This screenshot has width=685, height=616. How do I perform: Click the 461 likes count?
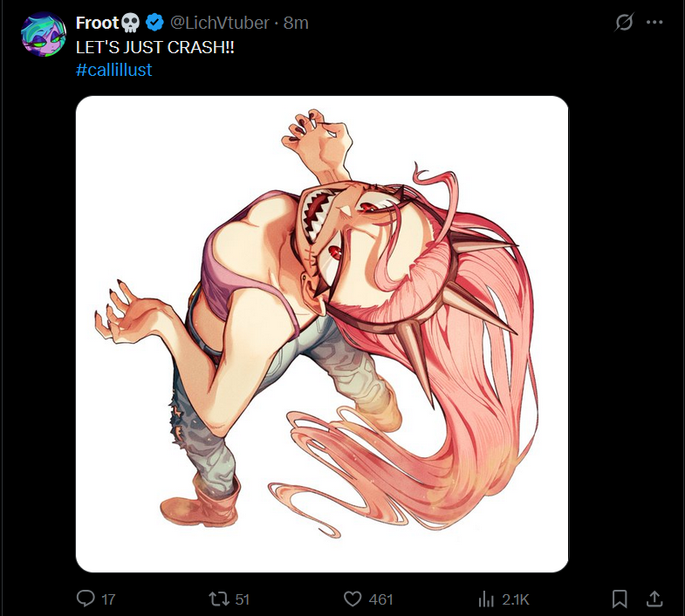[x=380, y=599]
